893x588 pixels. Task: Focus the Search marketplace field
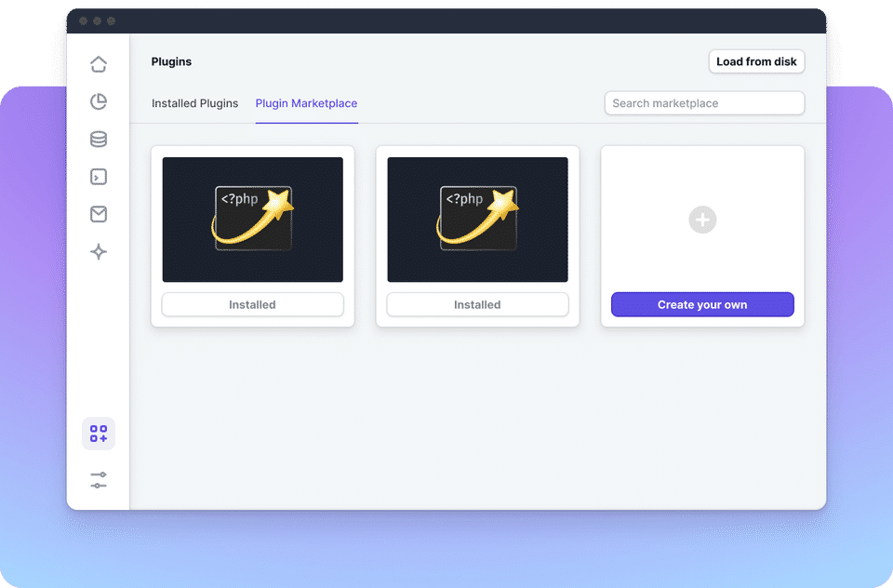click(704, 103)
